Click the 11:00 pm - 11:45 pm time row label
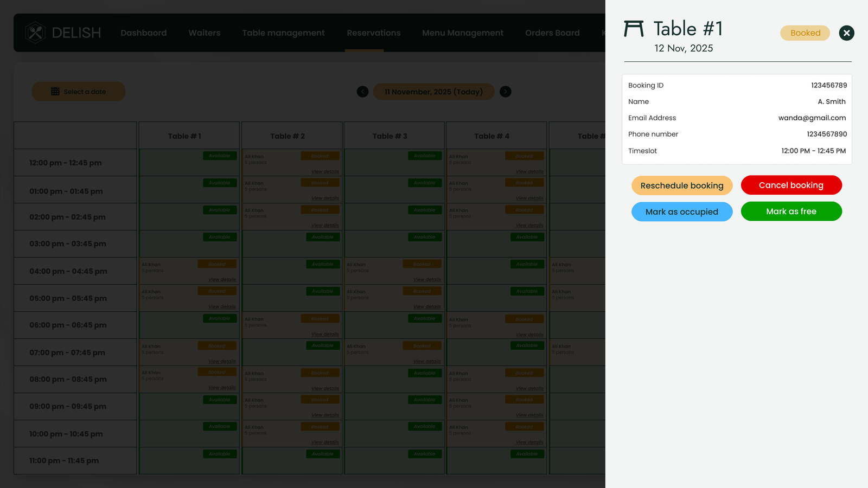The height and width of the screenshot is (488, 868). (x=64, y=461)
